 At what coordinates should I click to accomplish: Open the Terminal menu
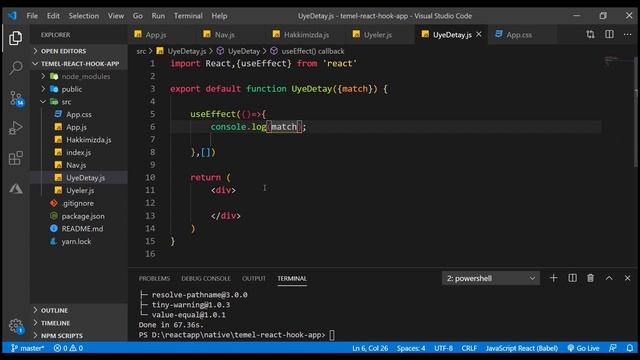[x=188, y=16]
